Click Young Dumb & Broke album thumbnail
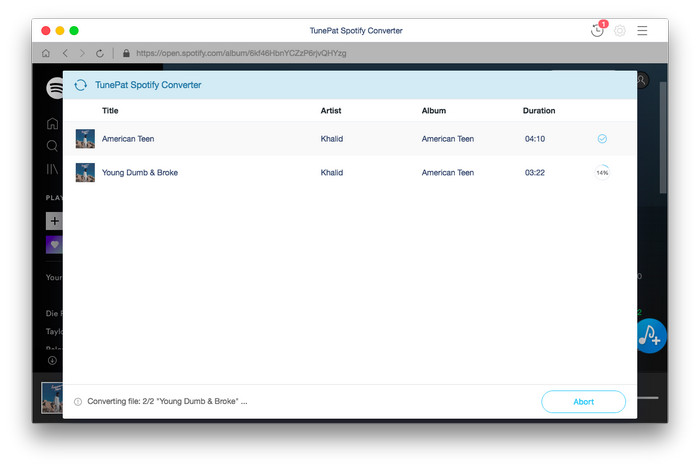700x469 pixels. [85, 173]
